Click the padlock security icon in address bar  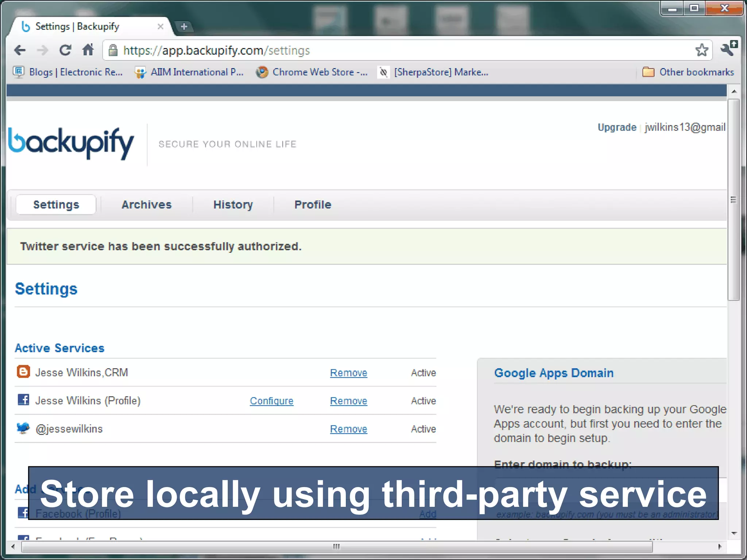113,50
